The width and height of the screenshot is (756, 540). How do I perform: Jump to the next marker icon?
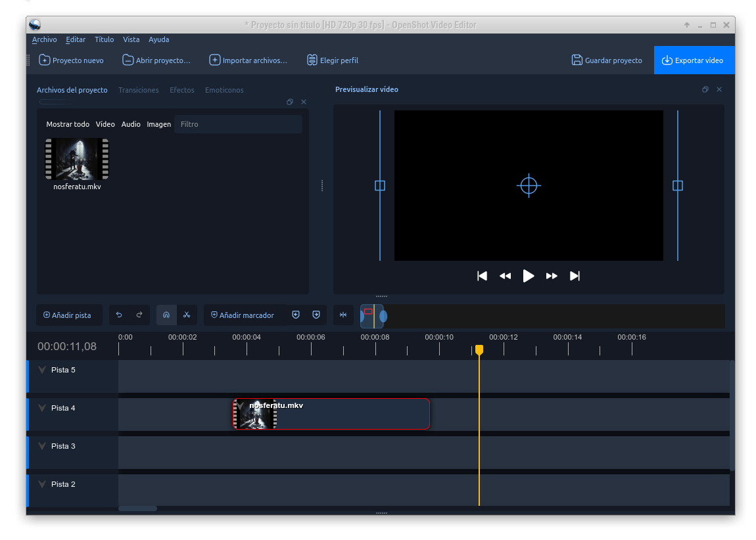click(x=316, y=315)
